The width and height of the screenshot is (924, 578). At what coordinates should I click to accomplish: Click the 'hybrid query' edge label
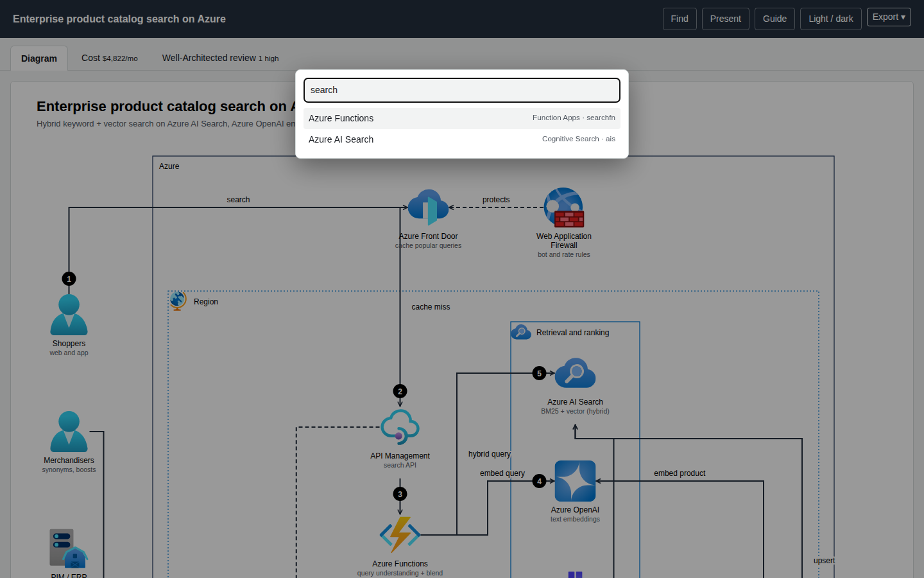point(490,454)
